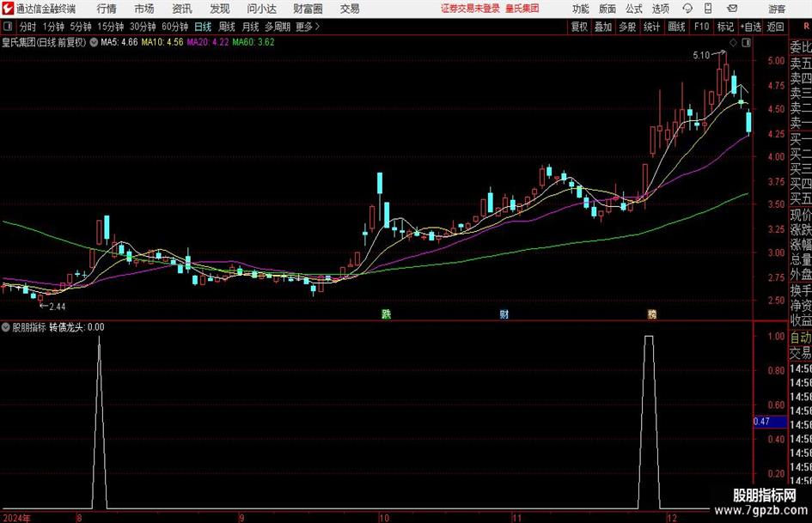This screenshot has width=812, height=523.
Task: Switch to the 15分钟 period
Action: tap(111, 27)
